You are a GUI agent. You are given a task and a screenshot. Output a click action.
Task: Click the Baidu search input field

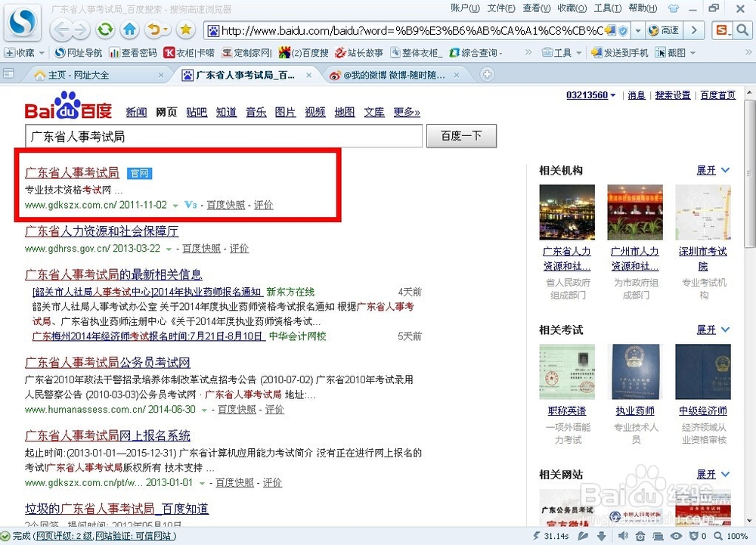[224, 136]
